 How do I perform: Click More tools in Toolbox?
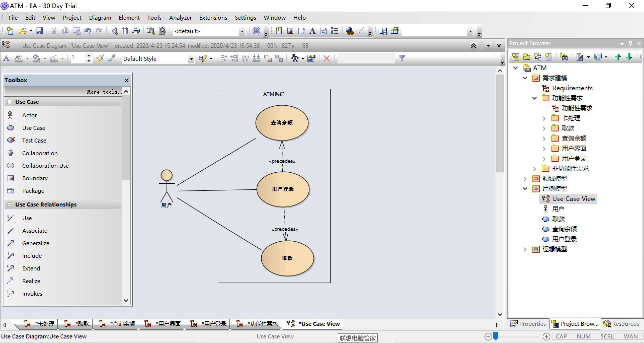(103, 92)
